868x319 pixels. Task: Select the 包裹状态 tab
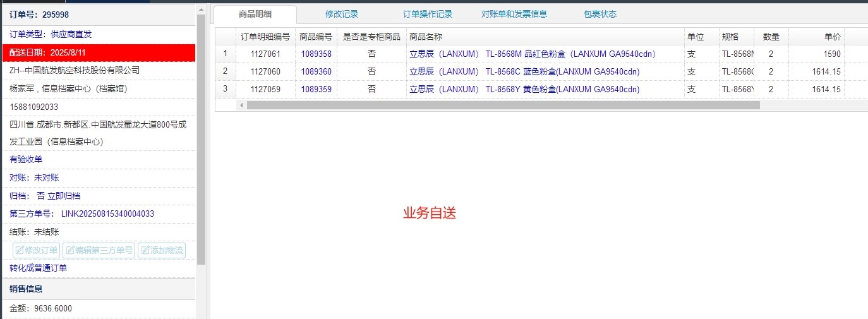tap(600, 14)
